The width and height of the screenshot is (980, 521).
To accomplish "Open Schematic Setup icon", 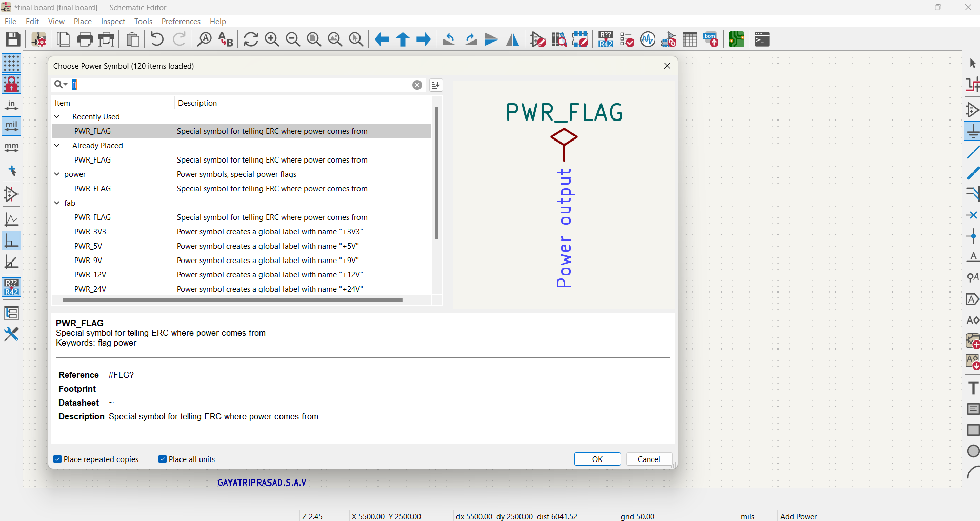I will pyautogui.click(x=39, y=39).
